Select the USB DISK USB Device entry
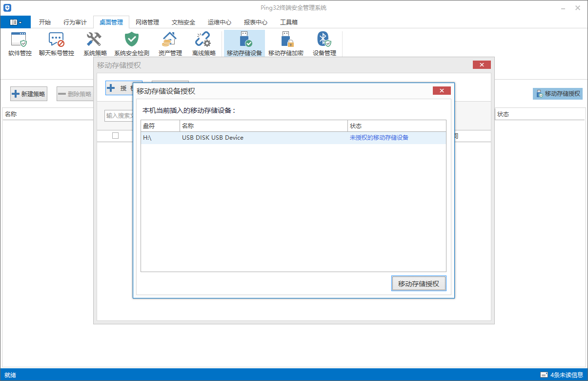 (213, 138)
